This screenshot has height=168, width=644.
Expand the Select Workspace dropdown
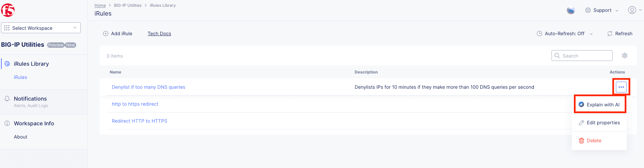click(41, 28)
